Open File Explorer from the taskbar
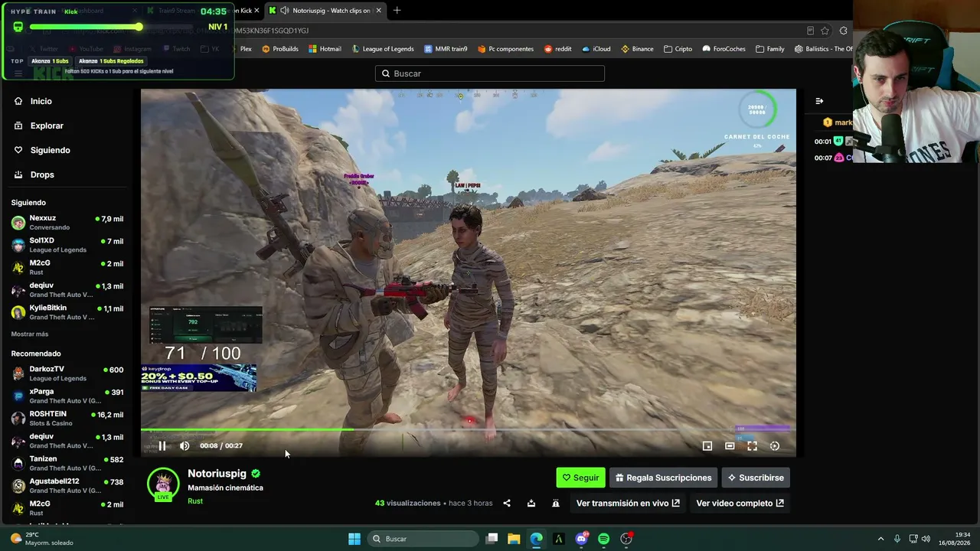 click(514, 539)
